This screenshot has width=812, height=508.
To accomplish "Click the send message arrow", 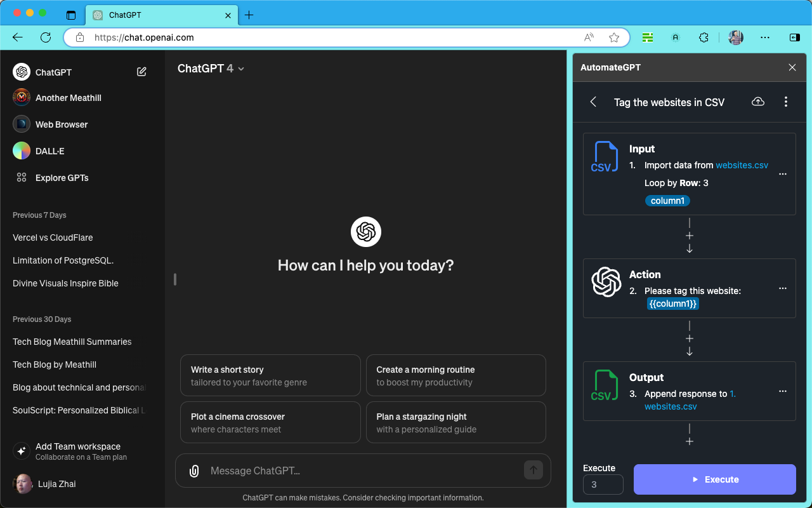I will coord(534,470).
